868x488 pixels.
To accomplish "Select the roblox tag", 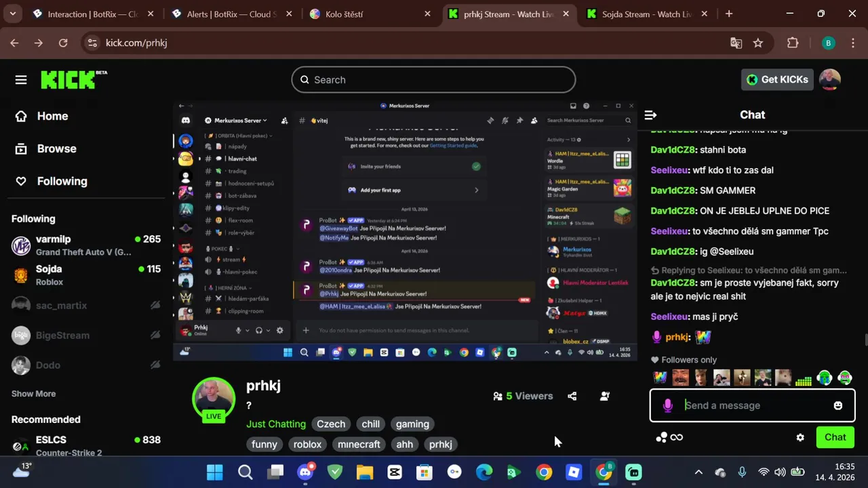I will (307, 445).
